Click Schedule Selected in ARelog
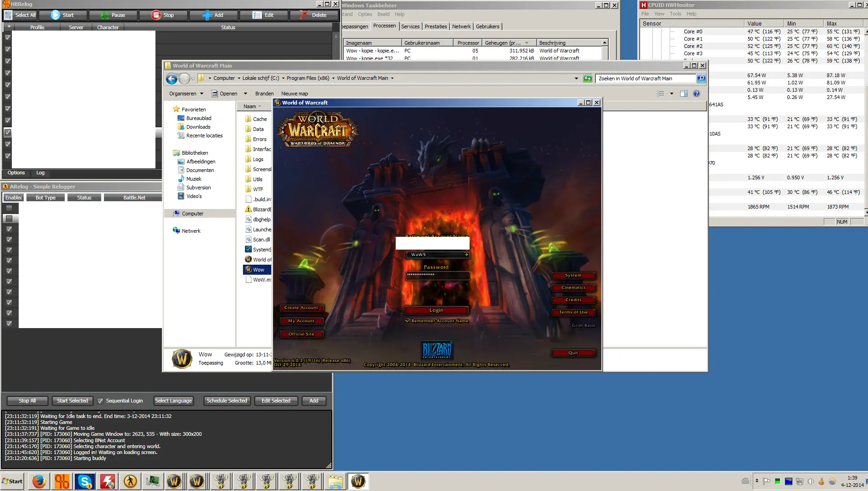This screenshot has height=491, width=868. tap(227, 401)
